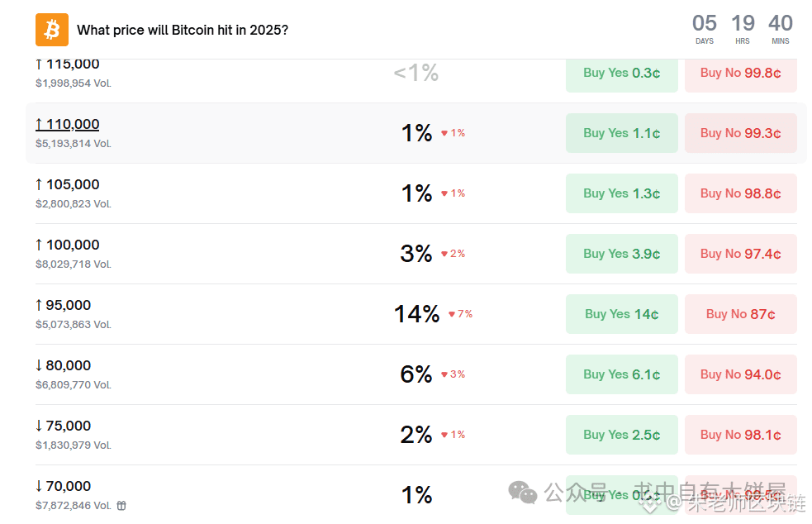Open the ↑ 110,000 market link

click(x=68, y=125)
